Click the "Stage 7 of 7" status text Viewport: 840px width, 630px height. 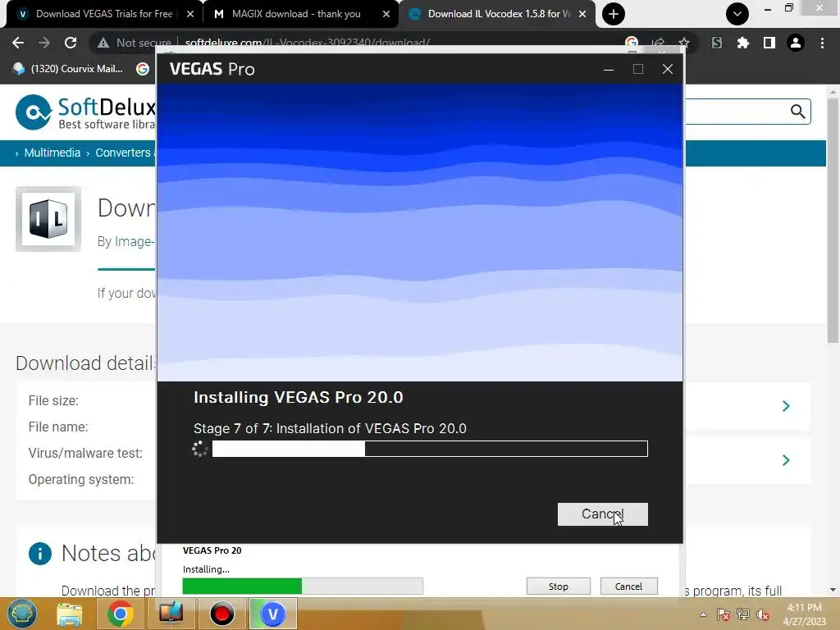tap(330, 428)
